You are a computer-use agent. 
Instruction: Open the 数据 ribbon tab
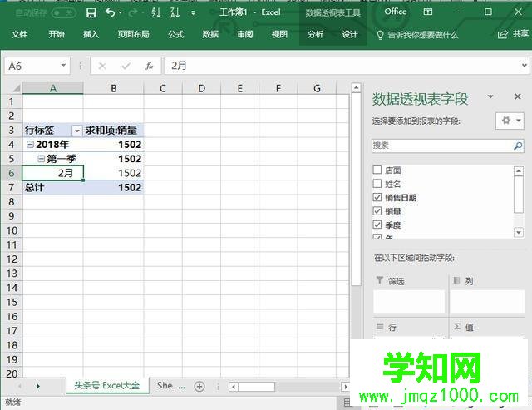(x=210, y=34)
